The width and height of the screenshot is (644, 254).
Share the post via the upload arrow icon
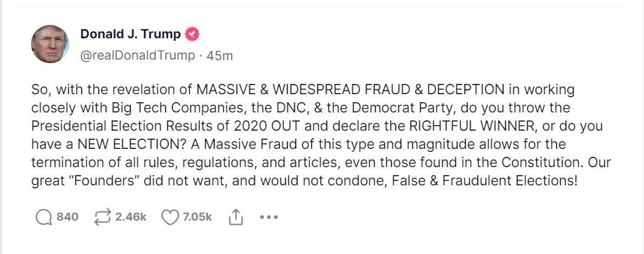point(235,217)
